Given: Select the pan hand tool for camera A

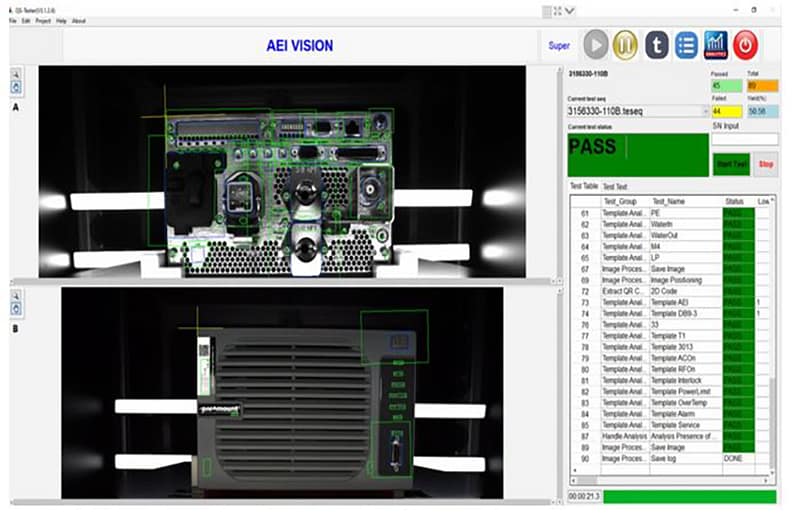Looking at the screenshot, I should (x=17, y=88).
